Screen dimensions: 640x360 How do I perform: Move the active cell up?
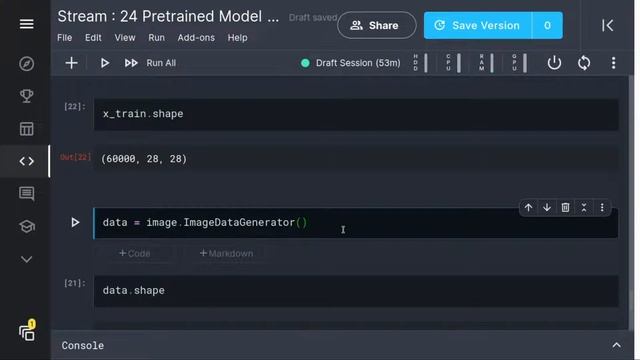click(528, 207)
